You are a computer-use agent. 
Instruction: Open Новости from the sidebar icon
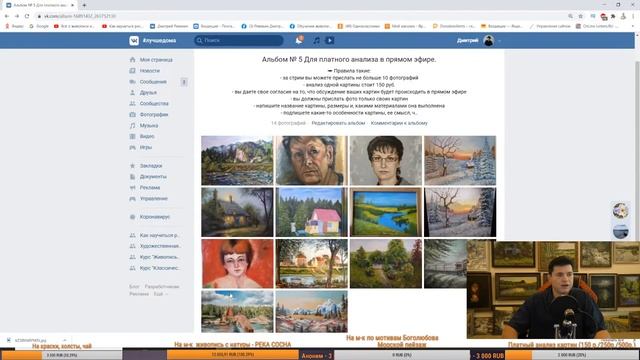point(132,71)
